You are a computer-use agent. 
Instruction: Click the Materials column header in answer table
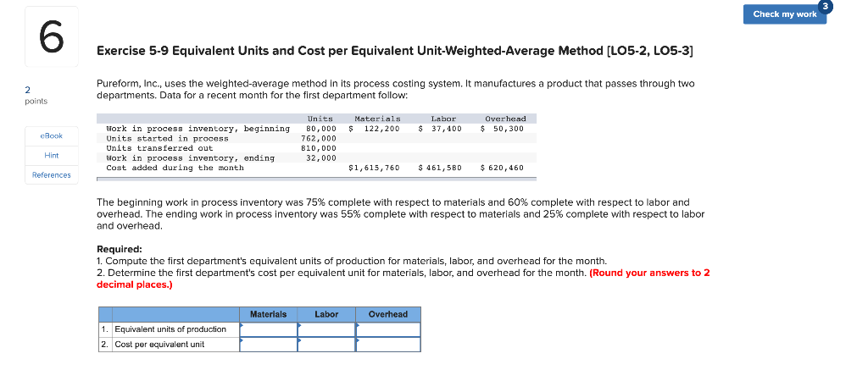point(269,315)
